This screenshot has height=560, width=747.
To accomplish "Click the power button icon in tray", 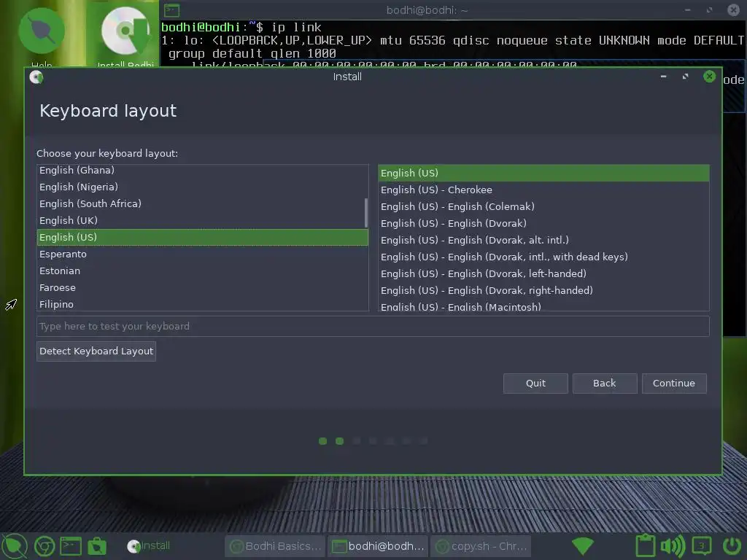I will click(x=732, y=545).
